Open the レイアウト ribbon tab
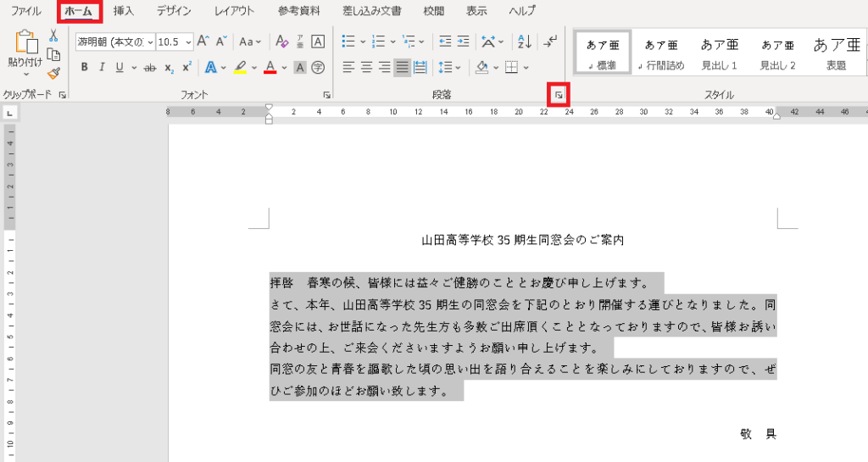Image resolution: width=868 pixels, height=462 pixels. pos(234,11)
